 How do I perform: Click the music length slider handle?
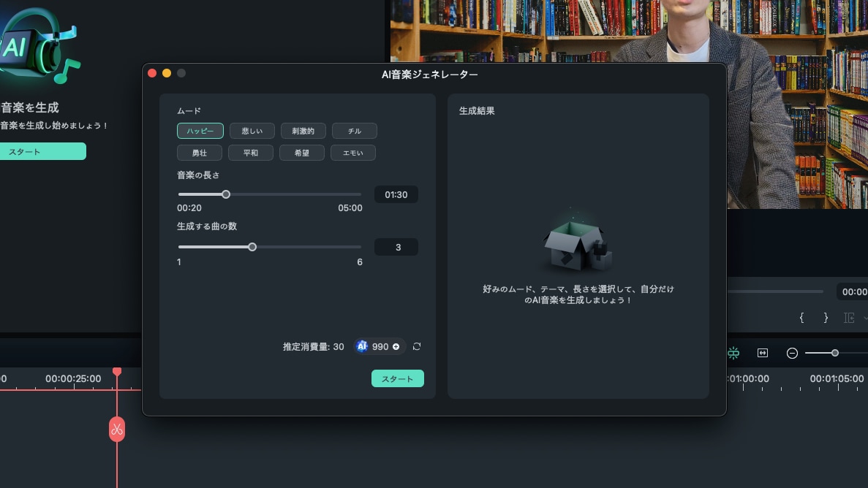coord(226,194)
